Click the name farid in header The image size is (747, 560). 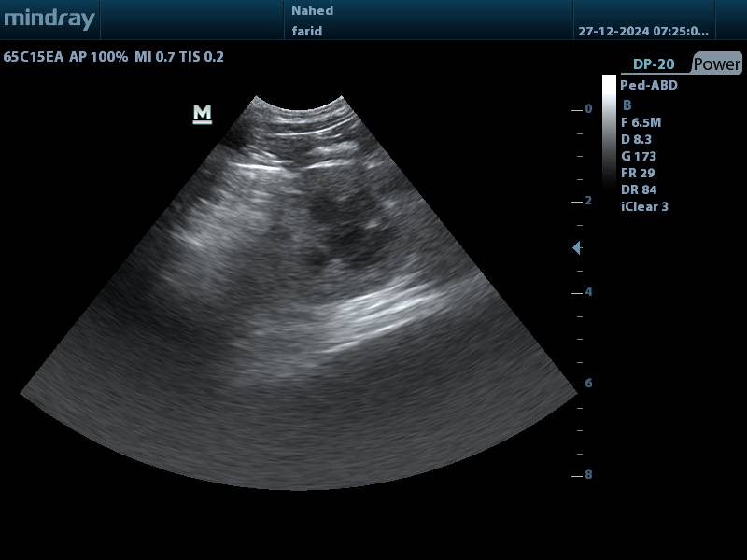point(307,31)
